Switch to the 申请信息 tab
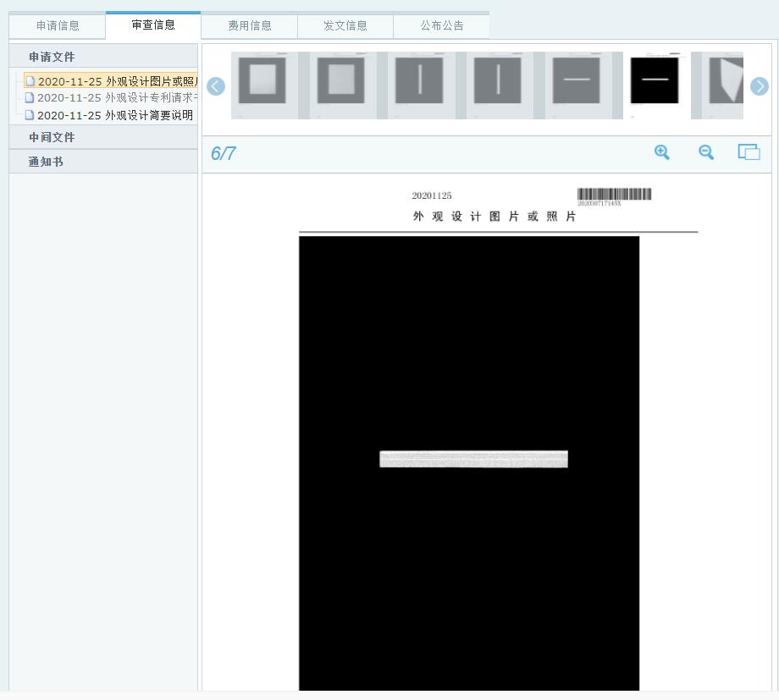 point(58,26)
